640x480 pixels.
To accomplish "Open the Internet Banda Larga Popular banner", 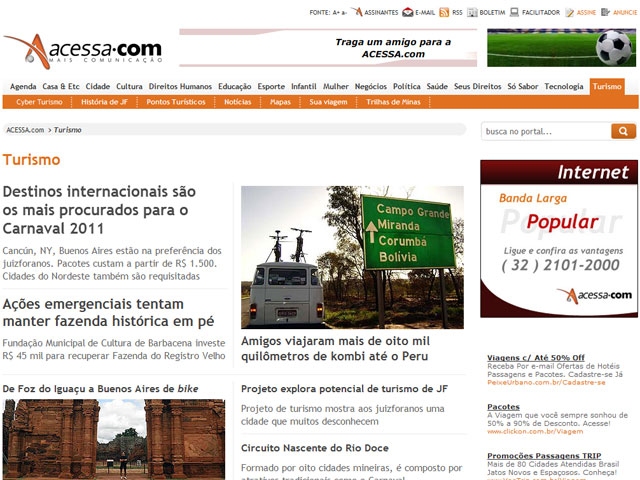I will click(x=559, y=238).
